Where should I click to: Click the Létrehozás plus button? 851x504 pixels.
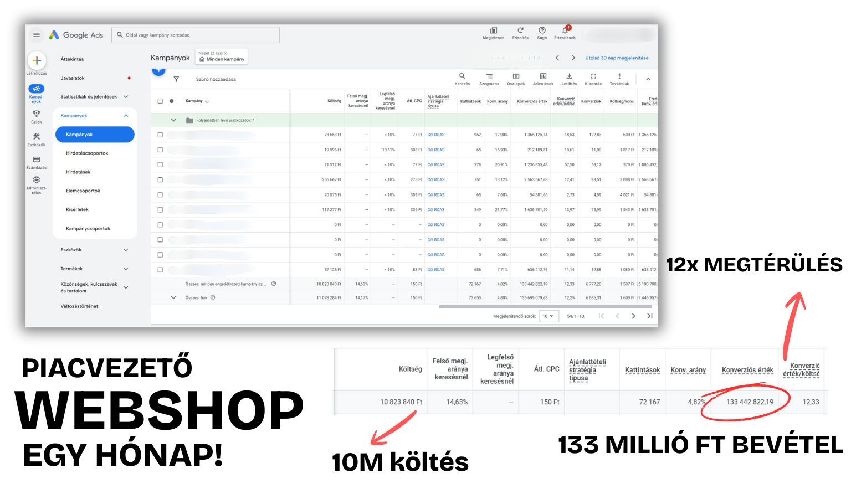point(37,60)
